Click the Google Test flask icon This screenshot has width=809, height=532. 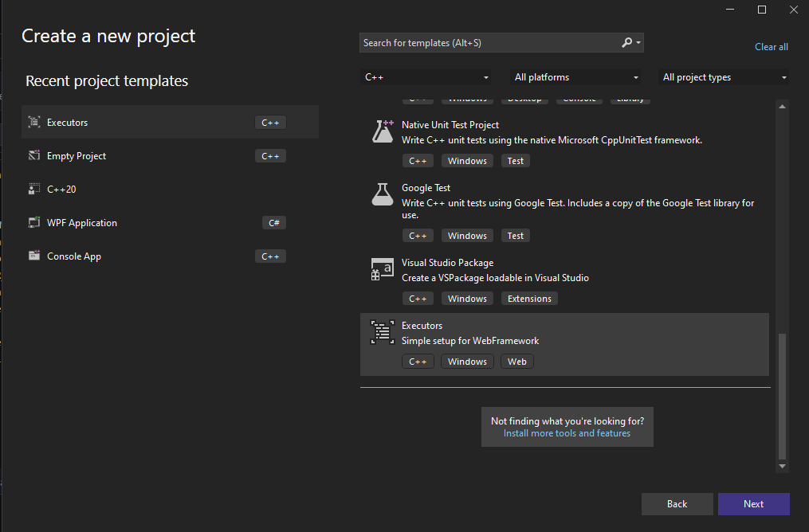click(x=383, y=194)
